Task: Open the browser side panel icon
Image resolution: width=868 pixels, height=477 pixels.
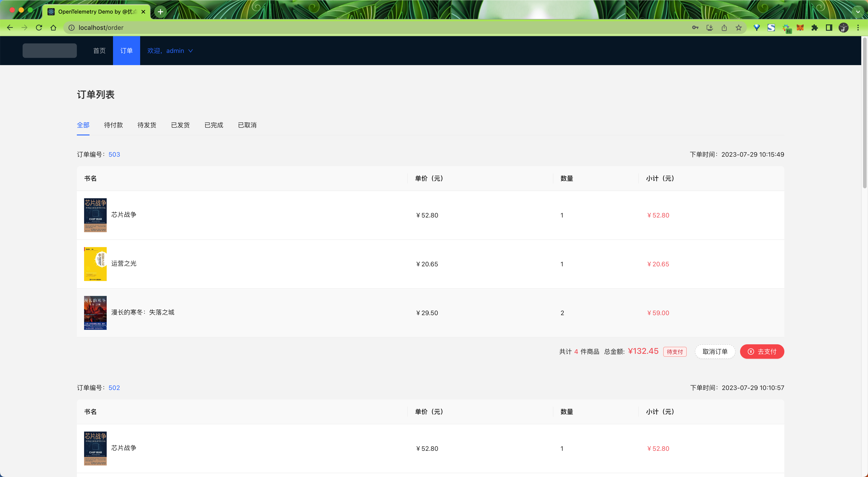Action: coord(829,28)
